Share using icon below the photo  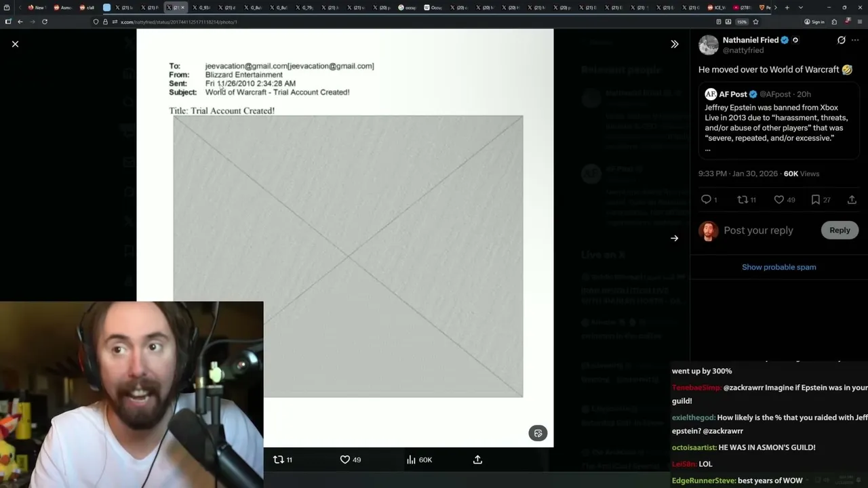click(477, 460)
